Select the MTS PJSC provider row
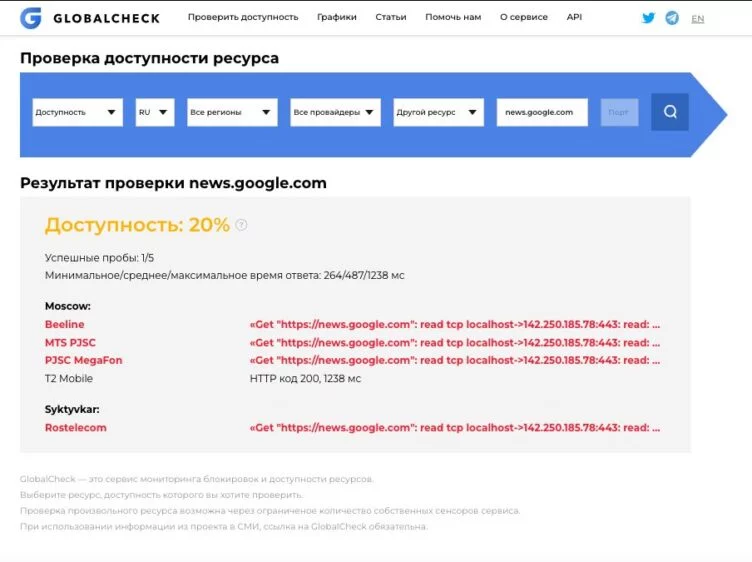Screen dimensions: 752x562 352,343
